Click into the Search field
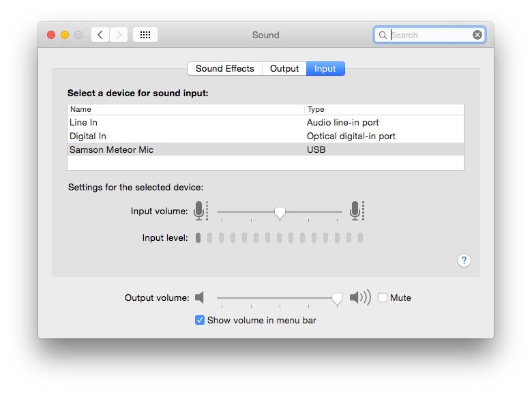 [x=430, y=35]
